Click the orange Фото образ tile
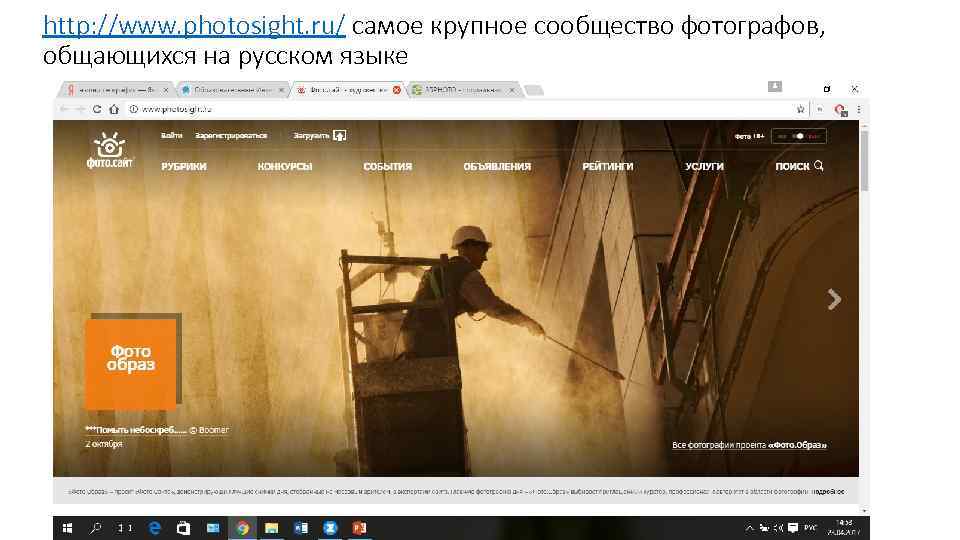 (130, 364)
